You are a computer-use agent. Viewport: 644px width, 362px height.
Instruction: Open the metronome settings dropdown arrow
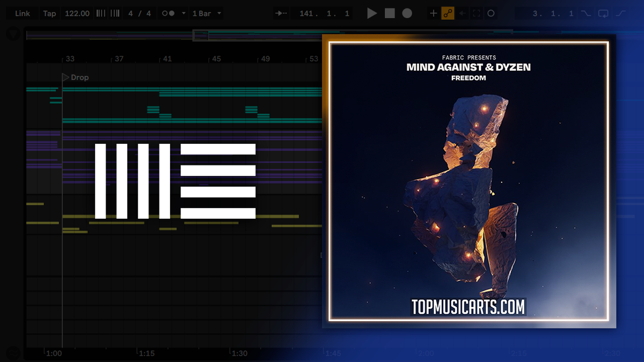click(184, 13)
